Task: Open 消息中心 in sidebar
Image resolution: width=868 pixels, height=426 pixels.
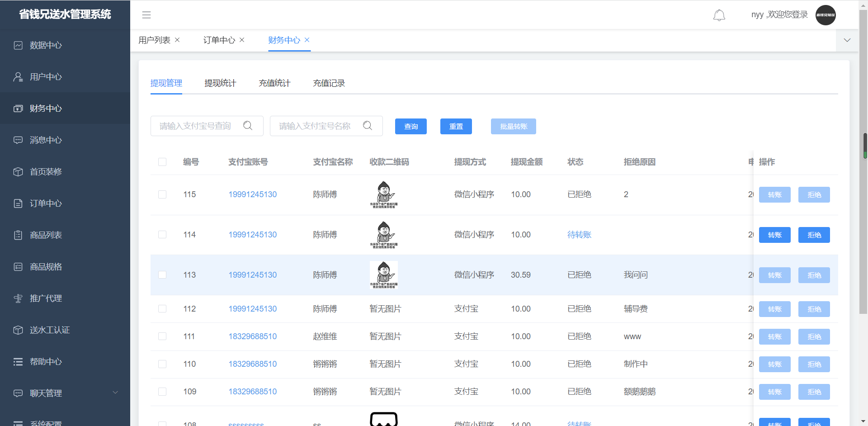Action: 46,140
